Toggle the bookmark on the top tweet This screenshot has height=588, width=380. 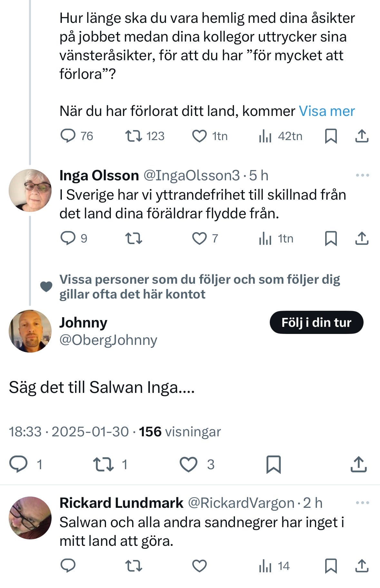tap(331, 136)
